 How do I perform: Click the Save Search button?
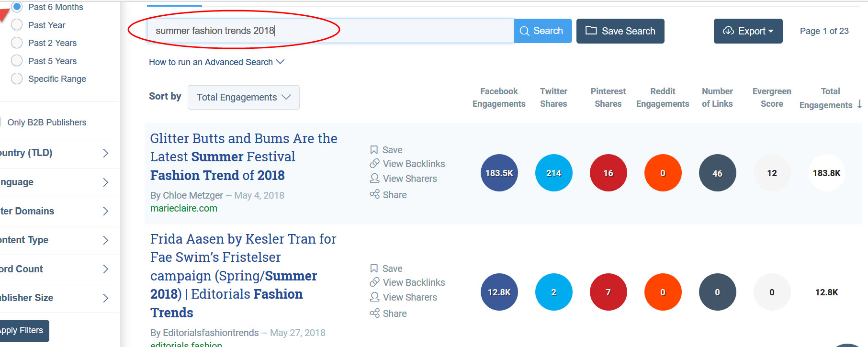pyautogui.click(x=620, y=31)
